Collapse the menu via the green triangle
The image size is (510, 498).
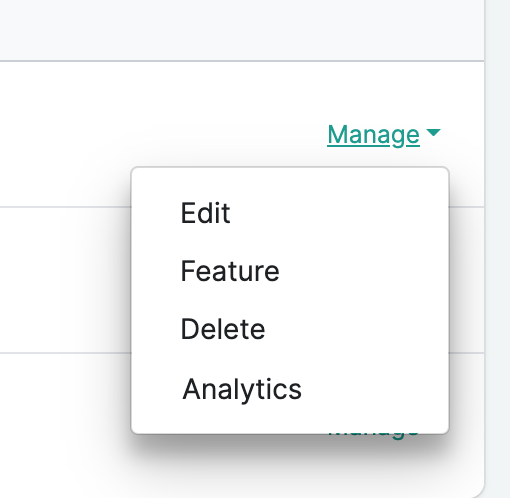click(x=433, y=133)
